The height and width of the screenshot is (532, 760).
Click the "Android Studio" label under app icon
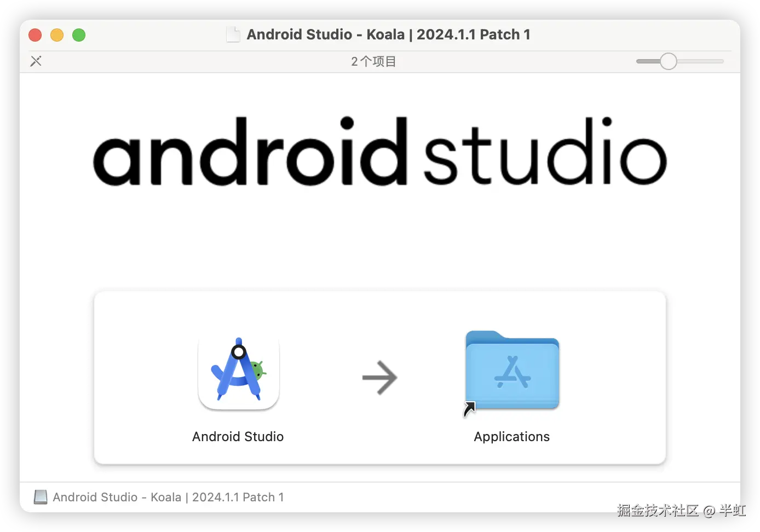click(x=238, y=437)
